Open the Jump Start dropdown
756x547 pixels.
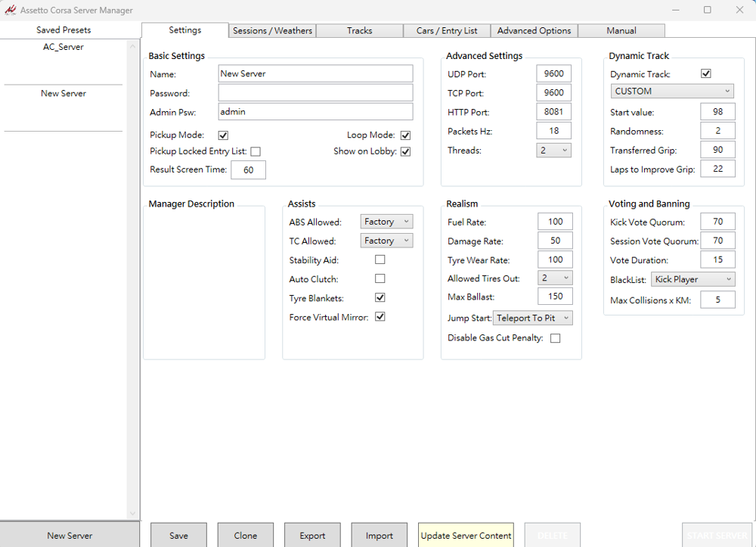click(533, 318)
